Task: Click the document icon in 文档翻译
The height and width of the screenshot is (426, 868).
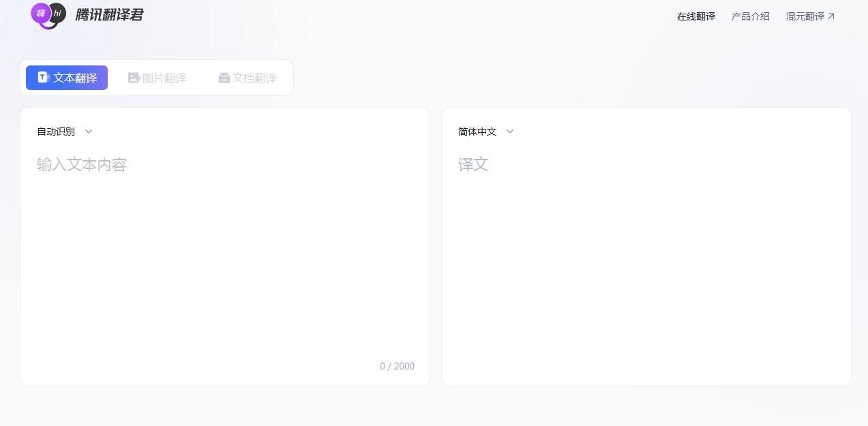Action: [224, 78]
